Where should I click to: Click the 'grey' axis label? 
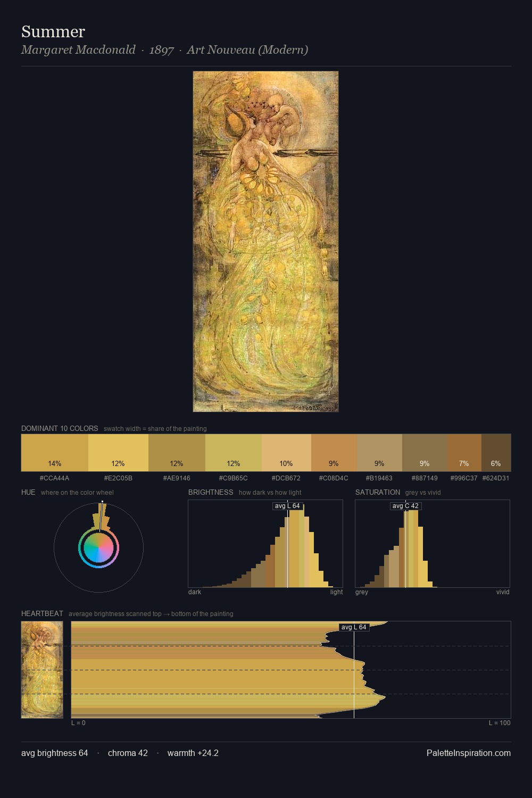(x=362, y=592)
